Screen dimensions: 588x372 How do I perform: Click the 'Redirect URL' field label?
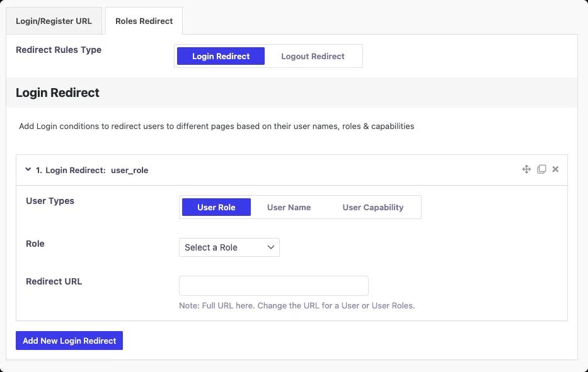54,281
